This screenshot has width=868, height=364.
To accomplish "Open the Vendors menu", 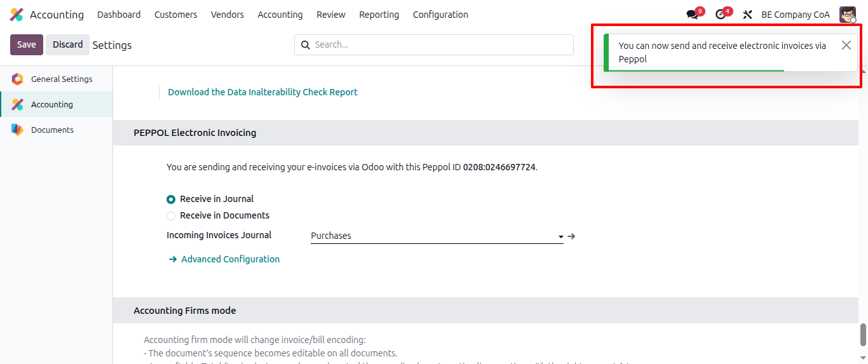I will tap(227, 15).
